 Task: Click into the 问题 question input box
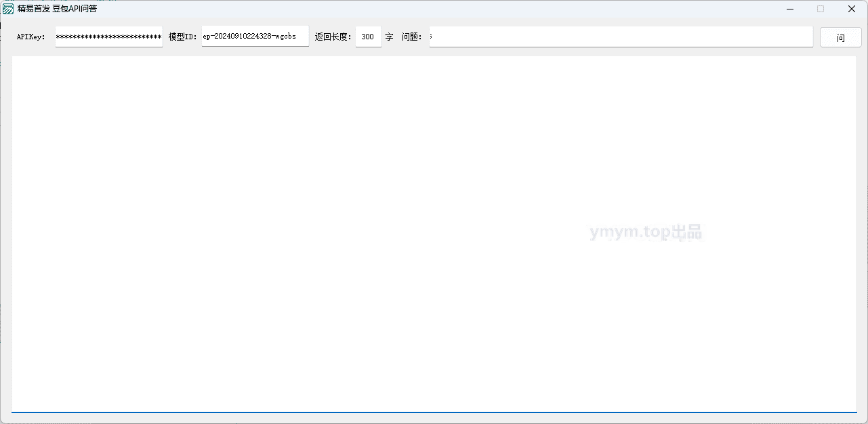621,37
